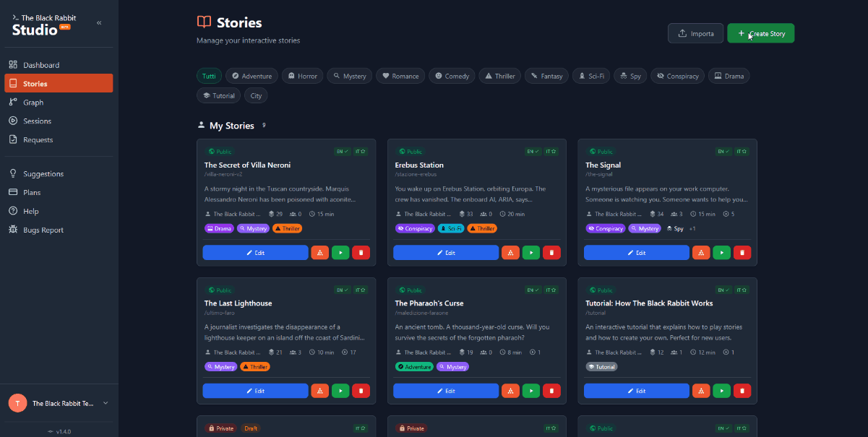Click The Black Rabbit Studio logo
This screenshot has width=868, height=437.
coord(45,25)
